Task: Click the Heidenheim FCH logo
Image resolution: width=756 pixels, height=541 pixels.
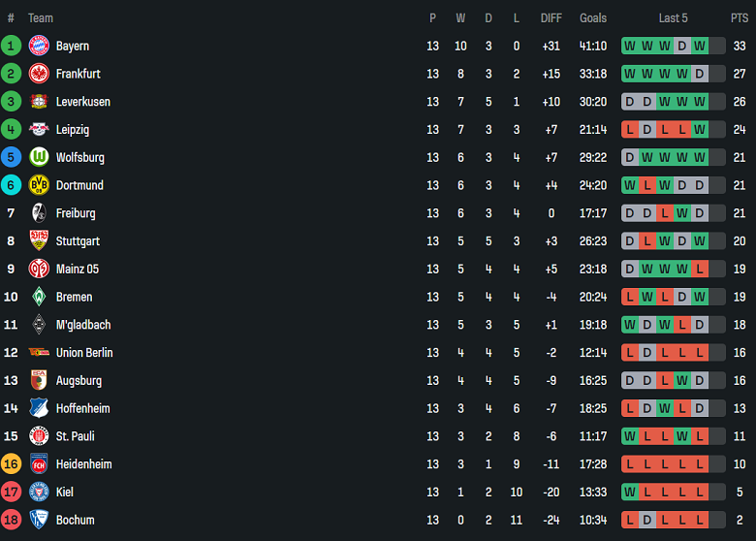Action: point(39,464)
